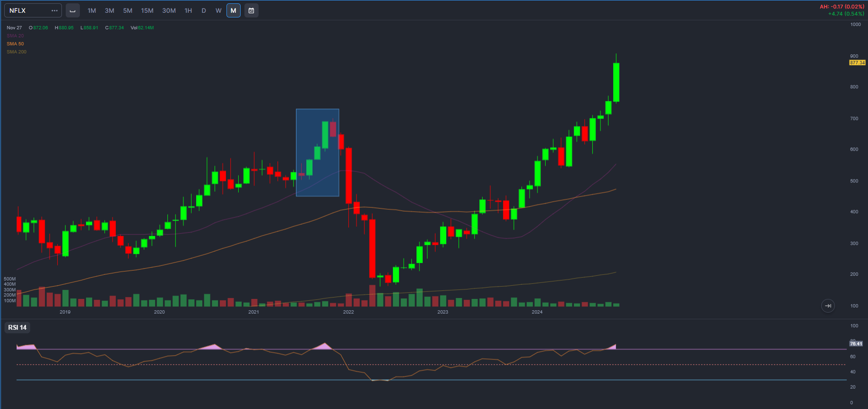
Task: Click the blue highlighted rectangle on chart
Action: (318, 153)
